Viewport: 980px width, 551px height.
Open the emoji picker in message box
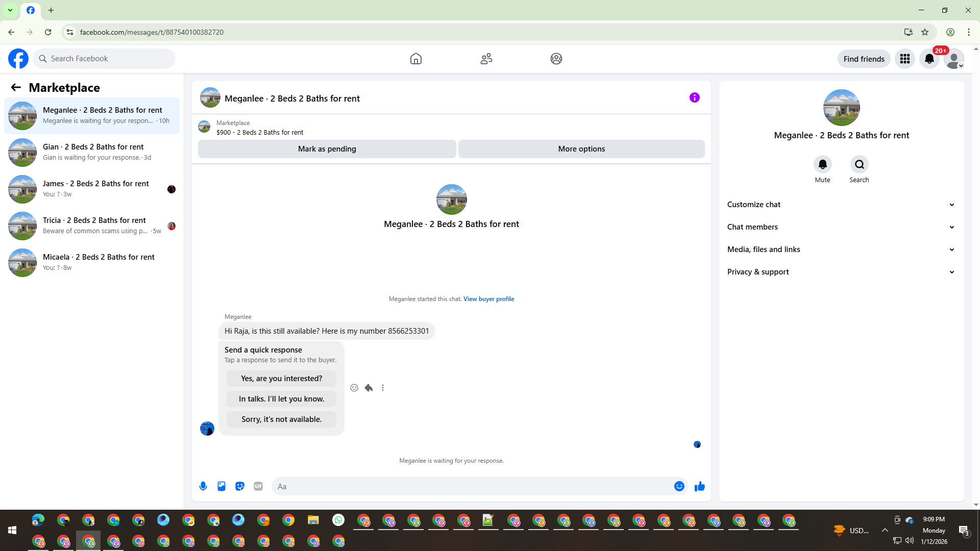679,486
